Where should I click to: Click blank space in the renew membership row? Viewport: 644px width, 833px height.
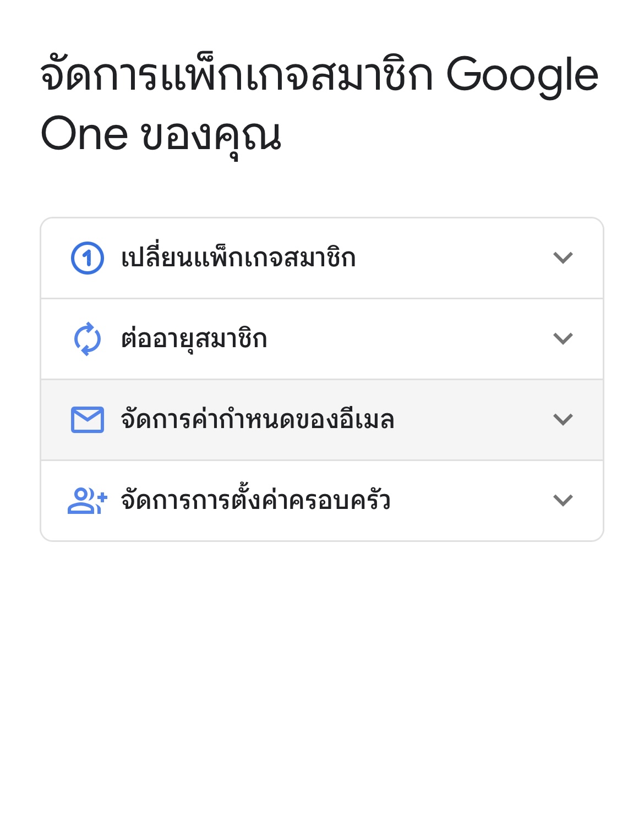coord(407,339)
